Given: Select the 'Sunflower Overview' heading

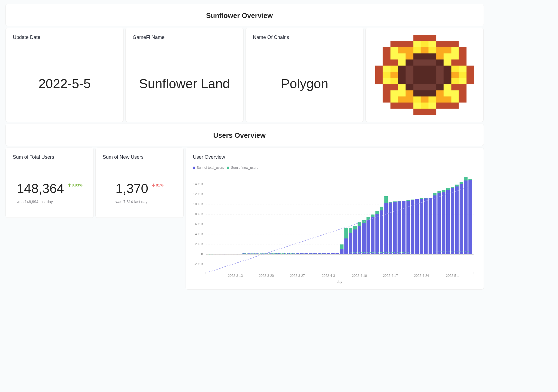Looking at the screenshot, I should (x=239, y=16).
